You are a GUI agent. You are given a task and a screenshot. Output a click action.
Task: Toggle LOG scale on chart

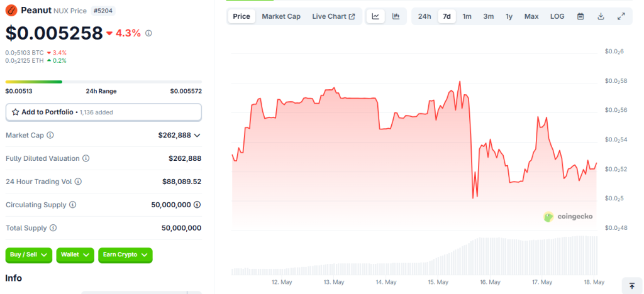pyautogui.click(x=557, y=16)
